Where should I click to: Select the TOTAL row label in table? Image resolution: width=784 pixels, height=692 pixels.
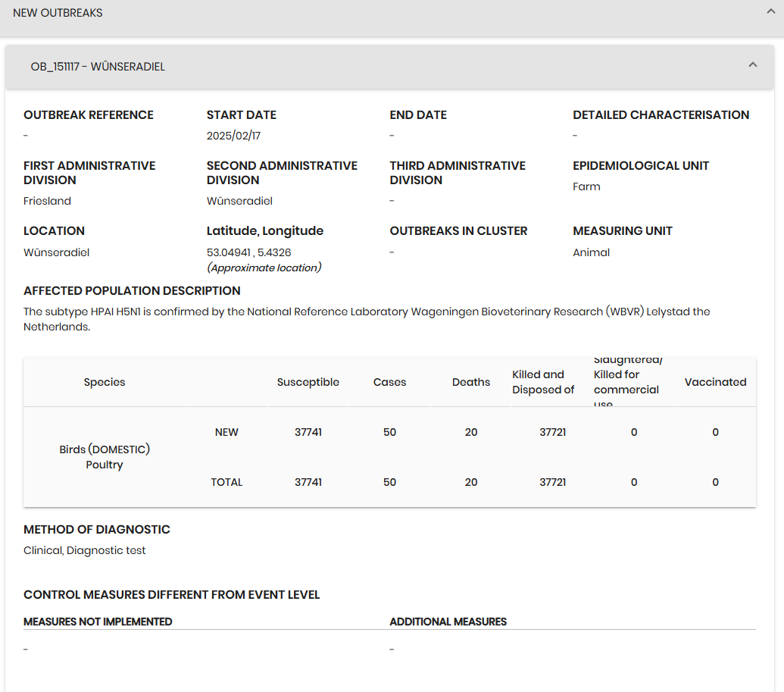point(226,482)
